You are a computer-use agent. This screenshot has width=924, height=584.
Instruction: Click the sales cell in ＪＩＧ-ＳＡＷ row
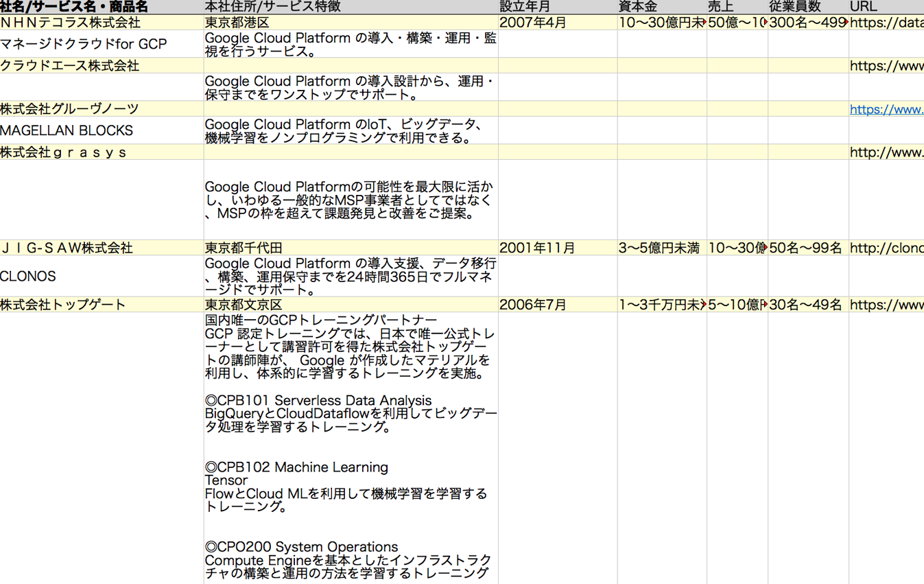tap(737, 248)
